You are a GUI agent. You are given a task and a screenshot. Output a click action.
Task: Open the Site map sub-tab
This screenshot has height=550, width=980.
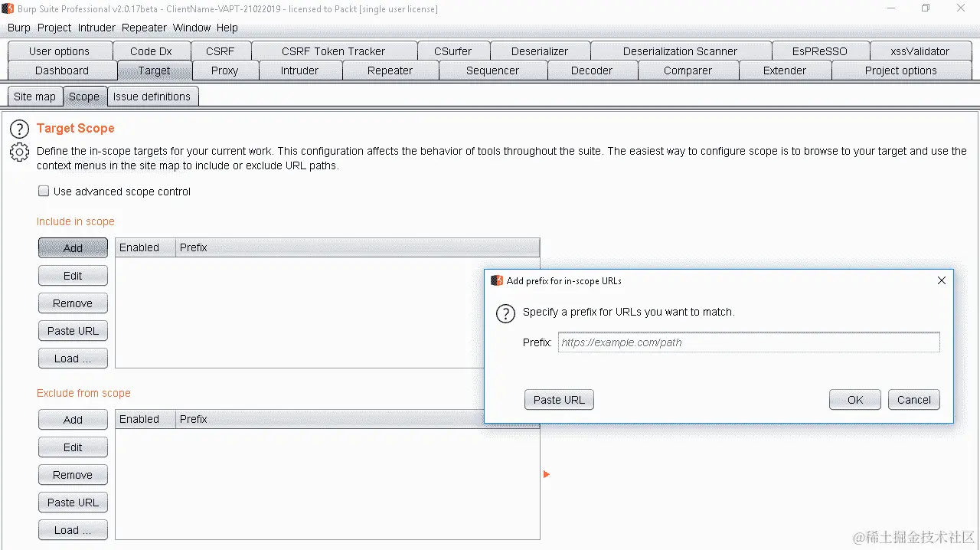pos(34,97)
